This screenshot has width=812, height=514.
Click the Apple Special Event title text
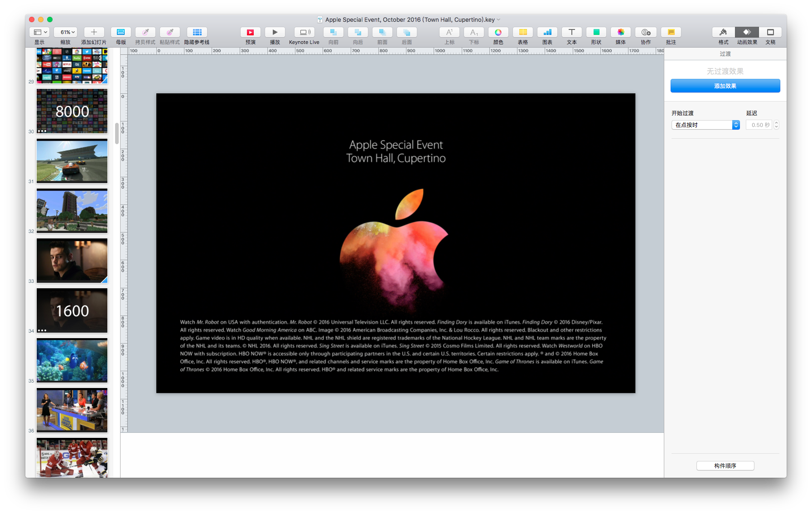coord(396,151)
